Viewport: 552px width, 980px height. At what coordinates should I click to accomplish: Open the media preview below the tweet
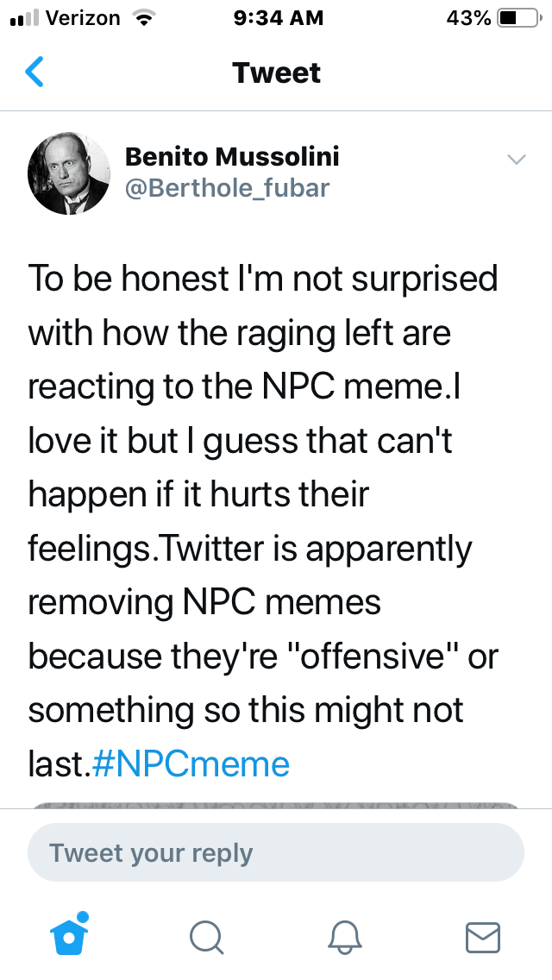[276, 806]
